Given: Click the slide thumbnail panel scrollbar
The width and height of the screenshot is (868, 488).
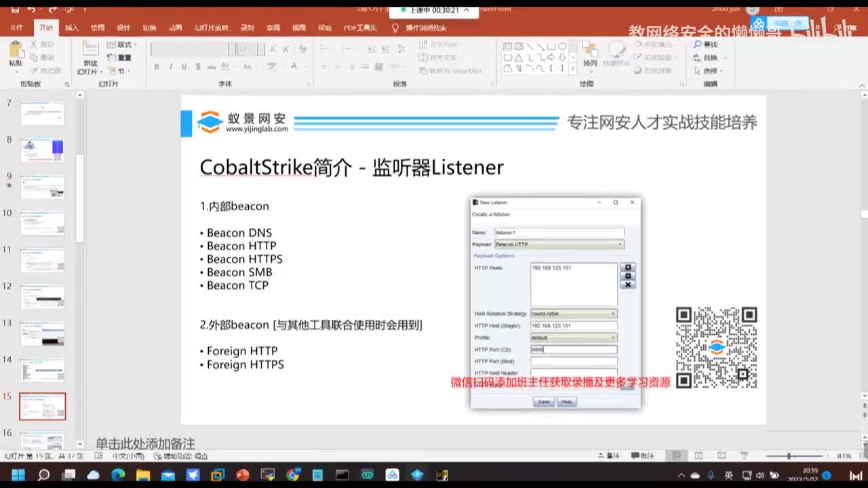Looking at the screenshot, I should (79, 199).
